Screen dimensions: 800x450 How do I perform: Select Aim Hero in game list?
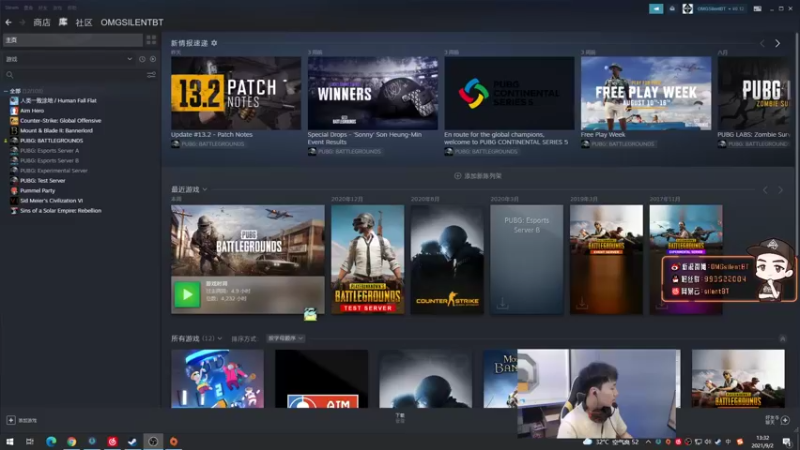pyautogui.click(x=32, y=110)
